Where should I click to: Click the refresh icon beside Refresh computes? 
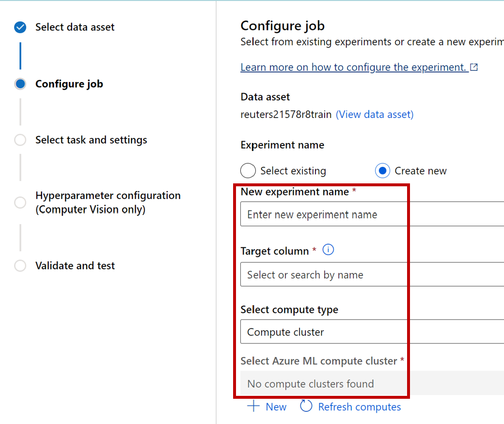[x=306, y=406]
